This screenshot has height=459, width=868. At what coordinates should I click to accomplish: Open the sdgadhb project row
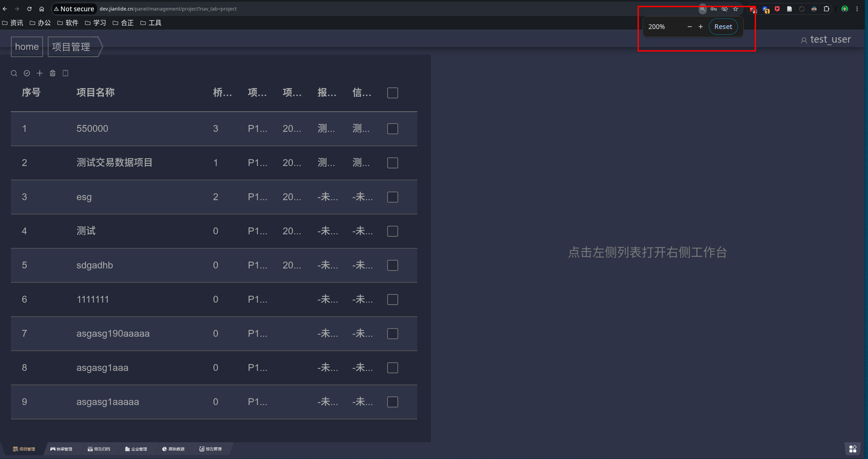click(95, 265)
